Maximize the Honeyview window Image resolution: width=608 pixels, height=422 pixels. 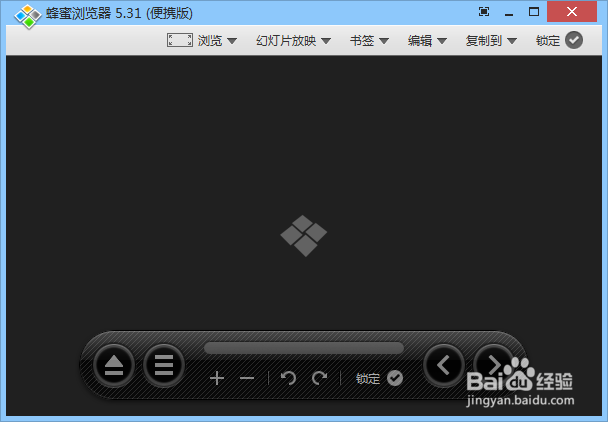point(534,12)
